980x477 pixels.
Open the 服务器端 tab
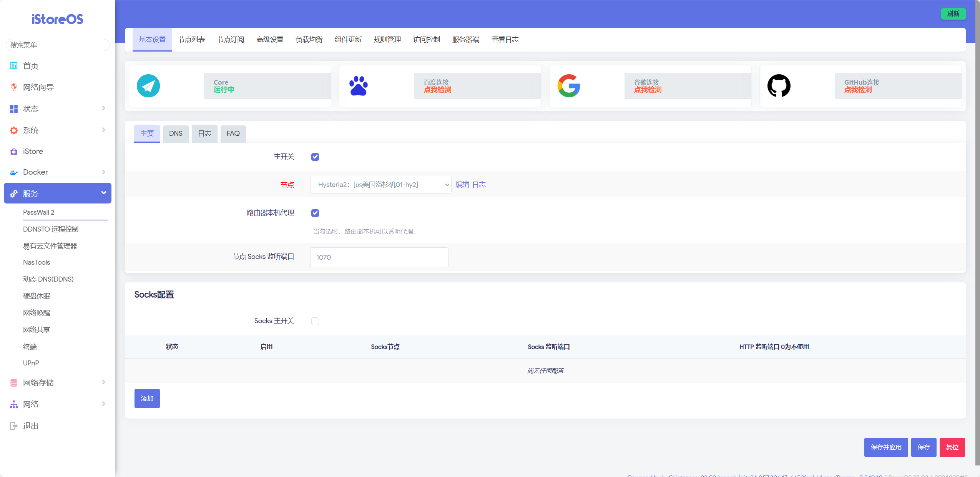pyautogui.click(x=466, y=40)
